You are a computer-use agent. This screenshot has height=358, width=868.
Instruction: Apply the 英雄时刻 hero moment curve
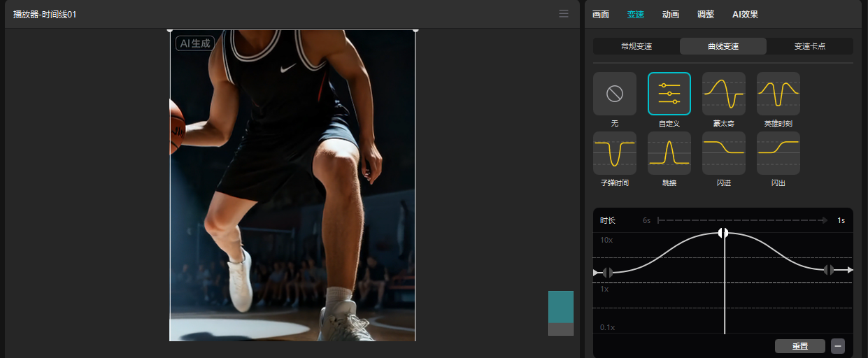pyautogui.click(x=778, y=94)
